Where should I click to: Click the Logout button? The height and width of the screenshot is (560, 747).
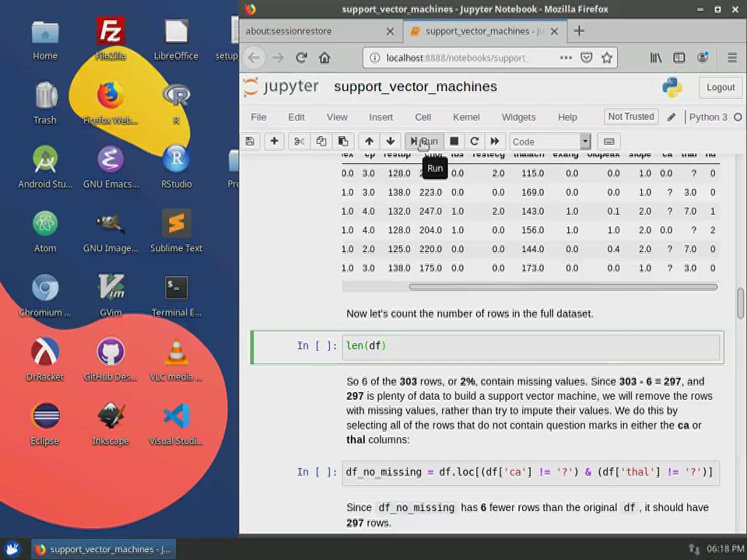721,87
